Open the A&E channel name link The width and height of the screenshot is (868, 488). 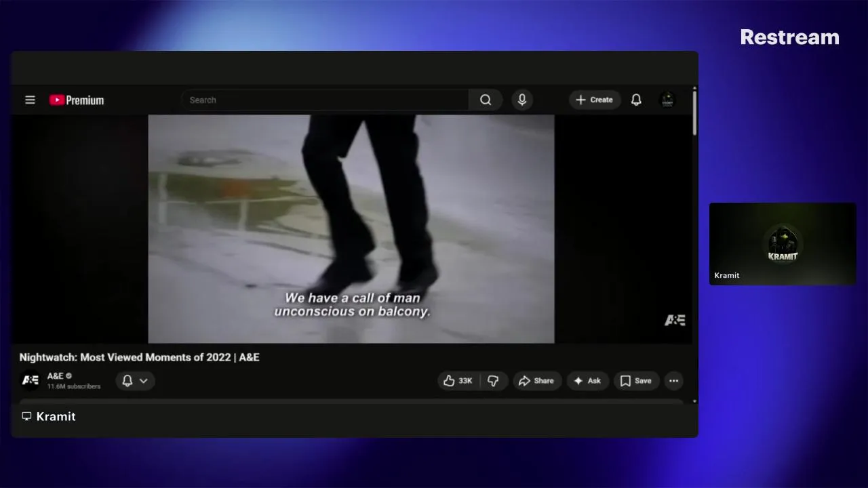[56, 375]
